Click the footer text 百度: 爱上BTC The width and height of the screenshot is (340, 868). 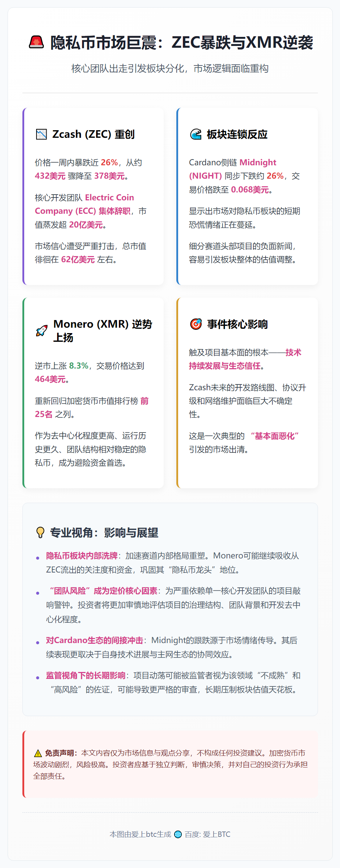coord(207,834)
